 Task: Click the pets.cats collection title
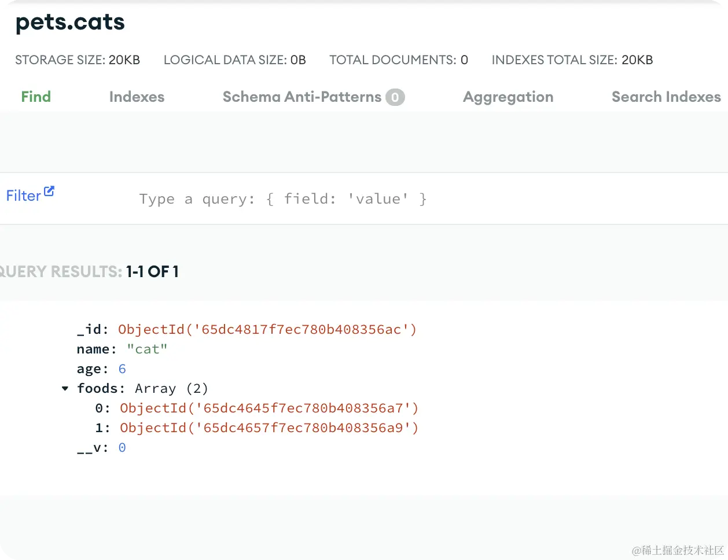(70, 22)
